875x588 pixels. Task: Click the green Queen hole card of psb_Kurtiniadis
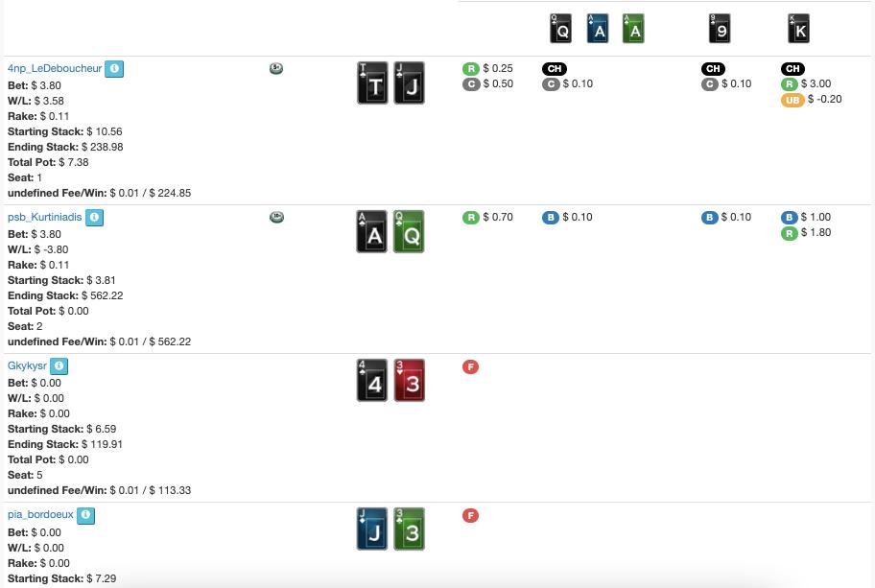(411, 233)
